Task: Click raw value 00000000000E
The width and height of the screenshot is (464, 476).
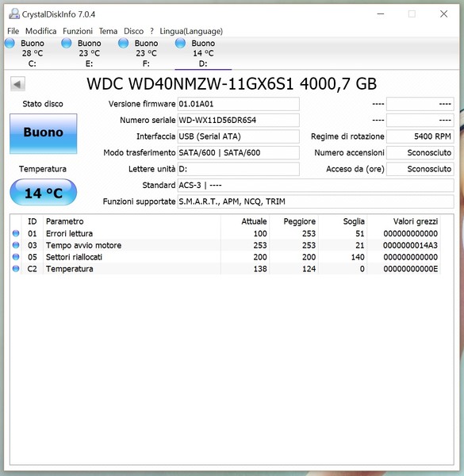Action: (410, 269)
